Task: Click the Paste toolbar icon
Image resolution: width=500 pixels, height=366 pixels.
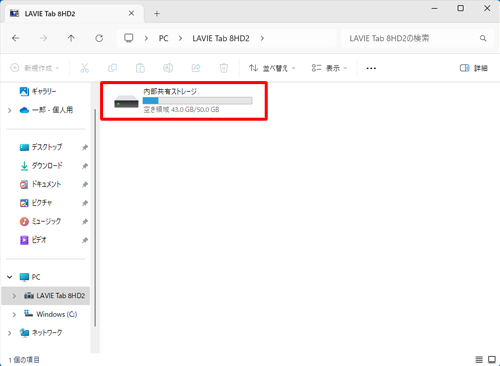Action: (140, 68)
